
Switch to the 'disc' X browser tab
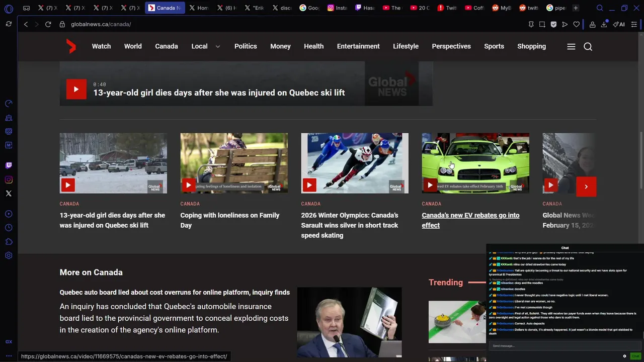click(283, 8)
